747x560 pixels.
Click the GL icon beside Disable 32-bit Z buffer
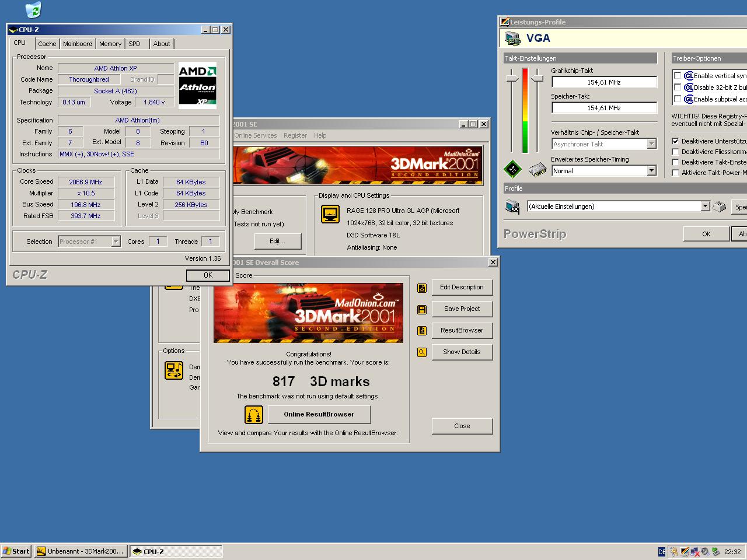point(689,87)
